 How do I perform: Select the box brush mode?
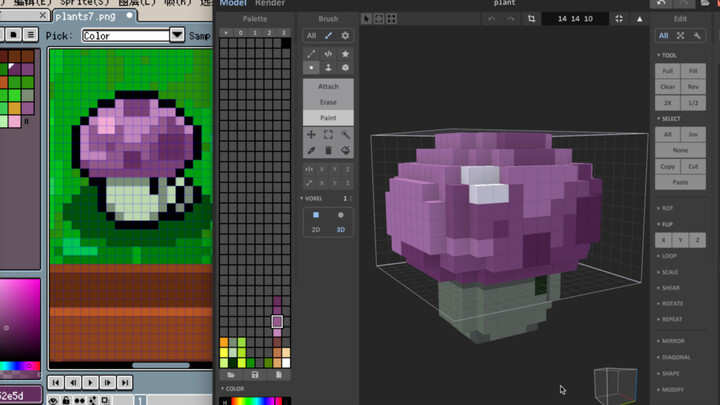point(345,68)
